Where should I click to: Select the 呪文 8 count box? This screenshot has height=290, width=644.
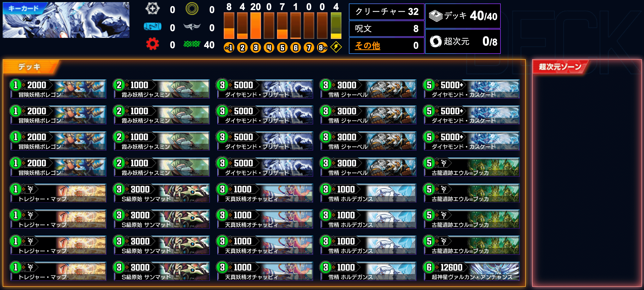(386, 29)
